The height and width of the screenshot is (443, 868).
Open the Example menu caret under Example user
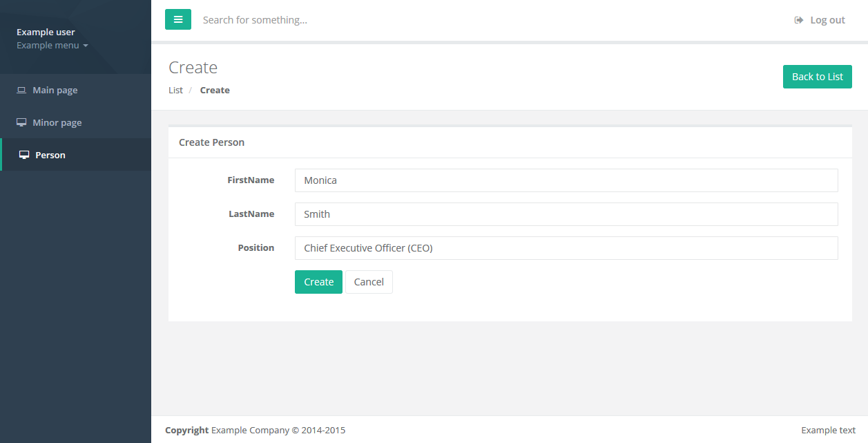point(86,45)
